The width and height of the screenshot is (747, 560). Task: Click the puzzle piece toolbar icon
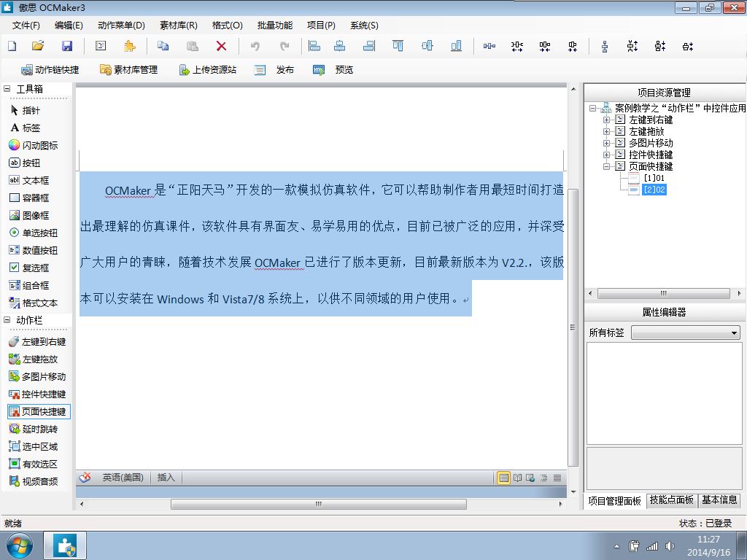(x=130, y=46)
